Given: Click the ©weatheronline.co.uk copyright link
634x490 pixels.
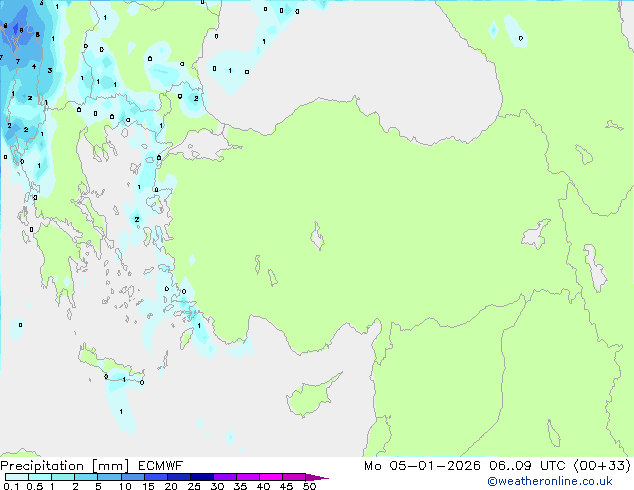Looking at the screenshot, I should 564,482.
